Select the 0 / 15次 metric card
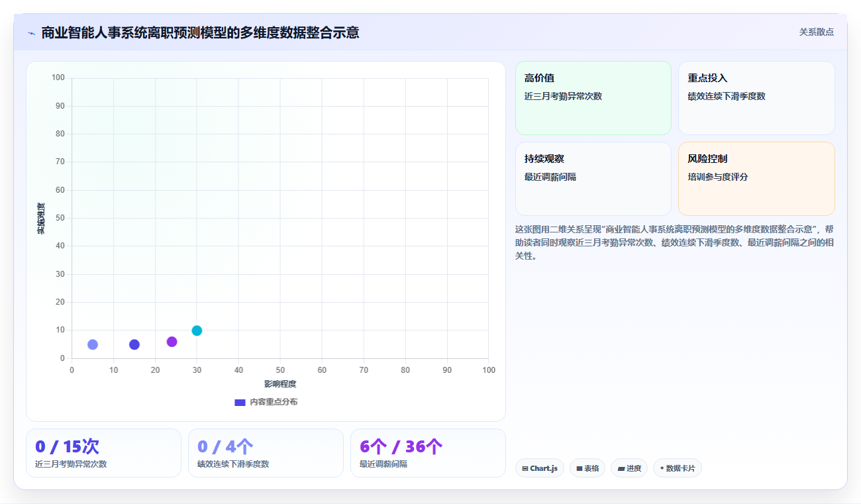 tap(103, 453)
